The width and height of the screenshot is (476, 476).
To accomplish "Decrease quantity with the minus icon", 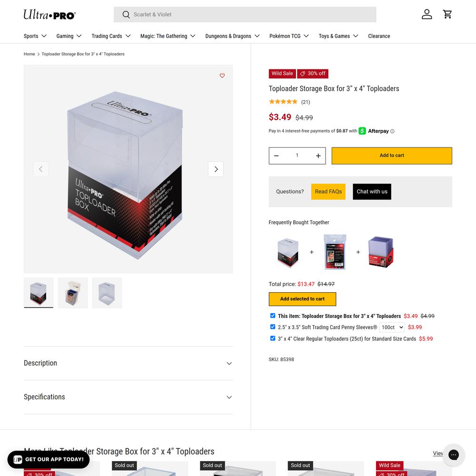I will (x=276, y=156).
